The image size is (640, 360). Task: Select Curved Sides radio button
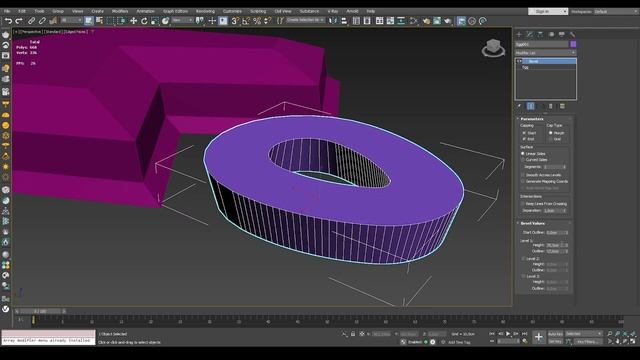tap(523, 160)
